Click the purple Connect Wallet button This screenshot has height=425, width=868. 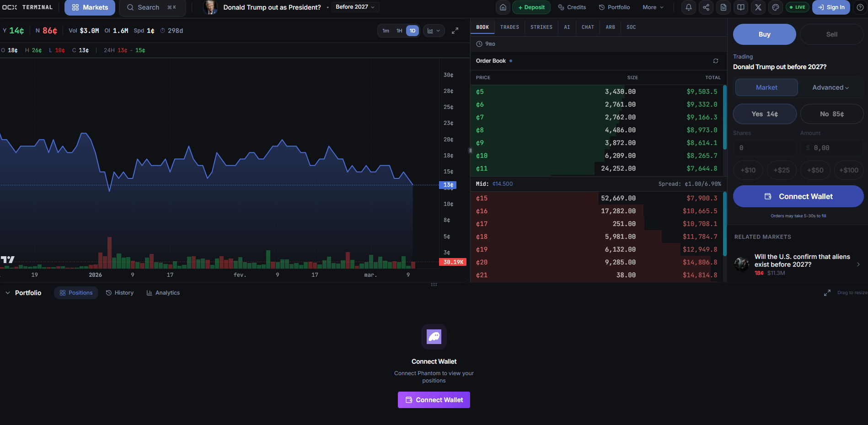434,400
